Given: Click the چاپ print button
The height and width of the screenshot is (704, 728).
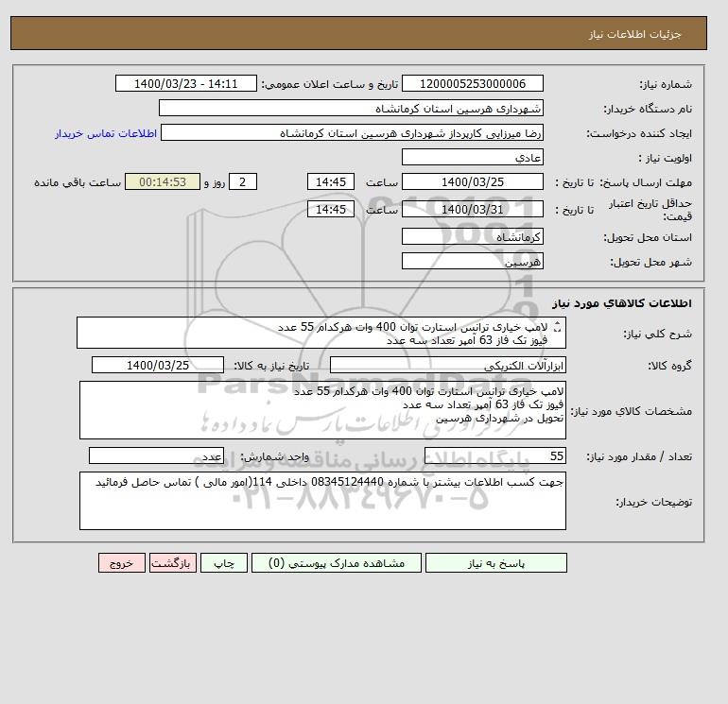Looking at the screenshot, I should 224,562.
